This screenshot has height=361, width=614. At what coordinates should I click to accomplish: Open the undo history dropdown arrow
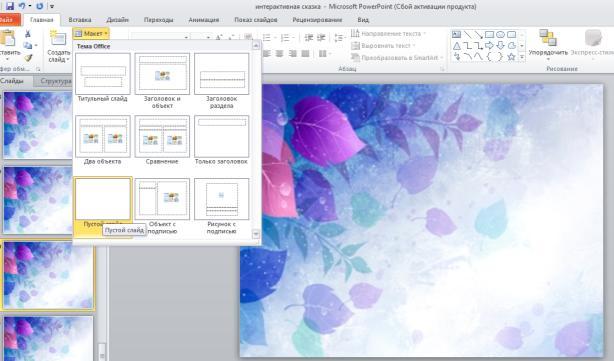(29, 6)
